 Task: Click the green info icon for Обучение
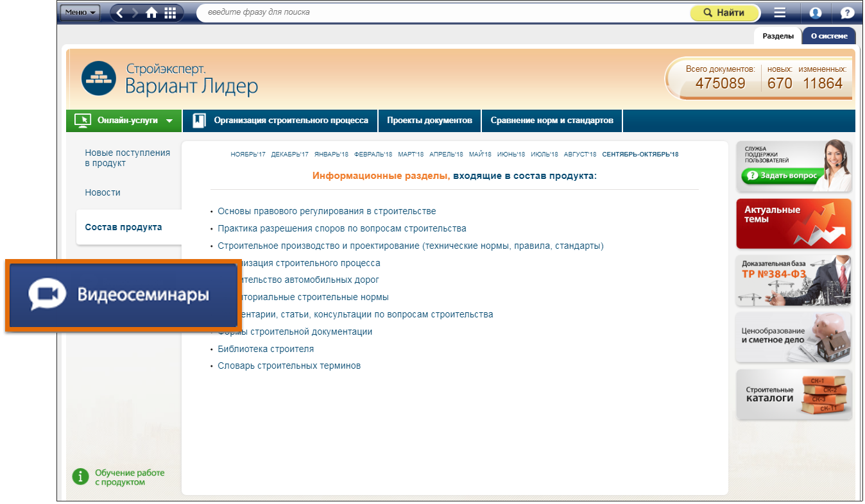pos(80,476)
